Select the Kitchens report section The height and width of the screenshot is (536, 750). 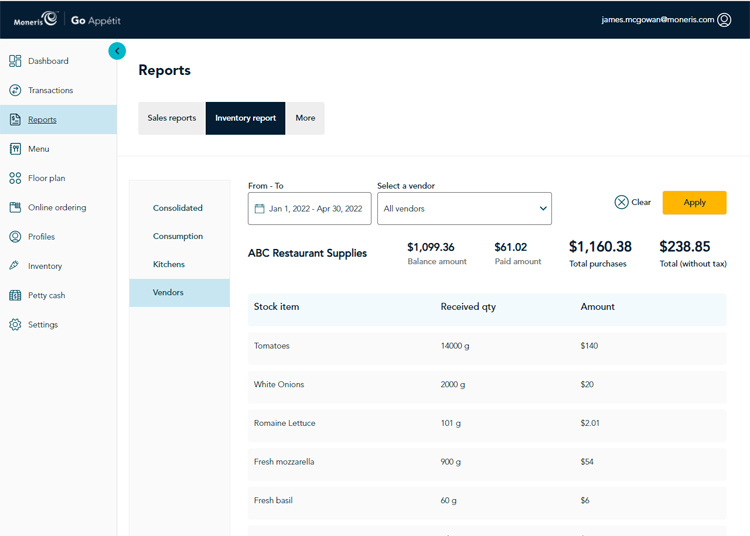[x=168, y=264]
